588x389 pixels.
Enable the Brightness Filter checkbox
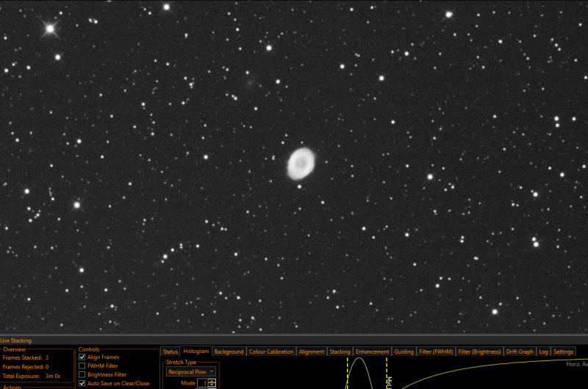pyautogui.click(x=82, y=374)
